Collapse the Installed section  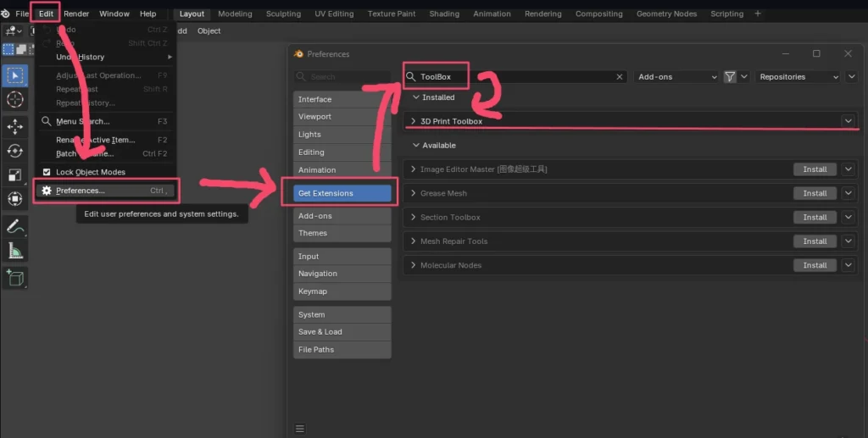pyautogui.click(x=415, y=97)
